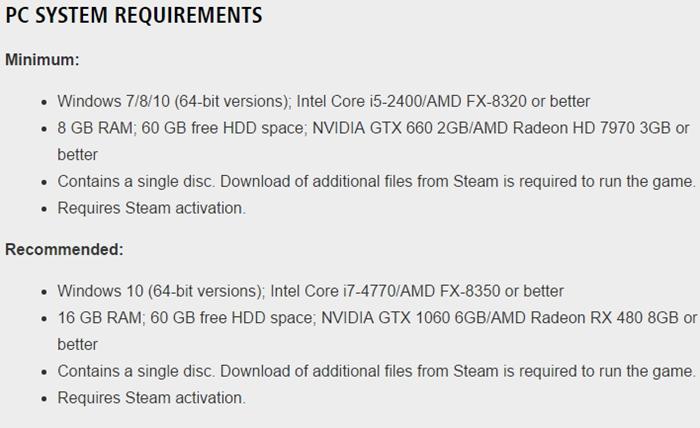Click the Recommended: section label
Image resolution: width=700 pixels, height=428 pixels.
click(x=64, y=249)
